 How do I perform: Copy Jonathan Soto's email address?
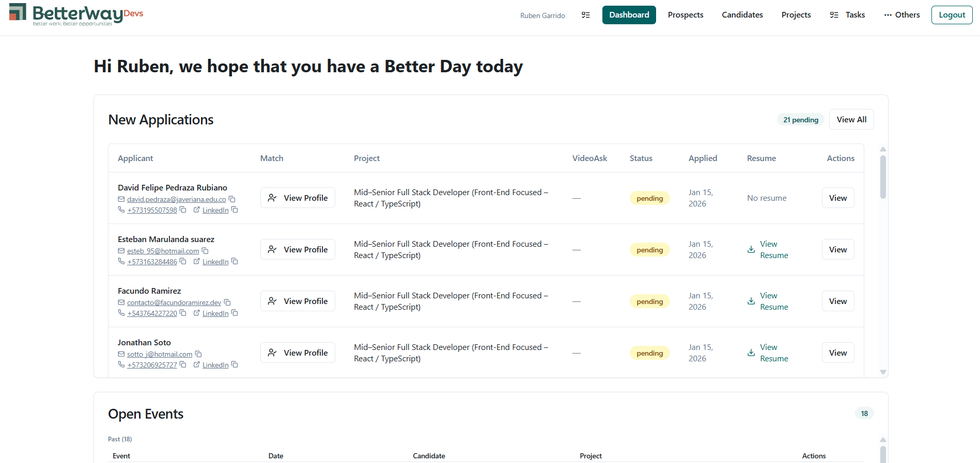pyautogui.click(x=198, y=354)
